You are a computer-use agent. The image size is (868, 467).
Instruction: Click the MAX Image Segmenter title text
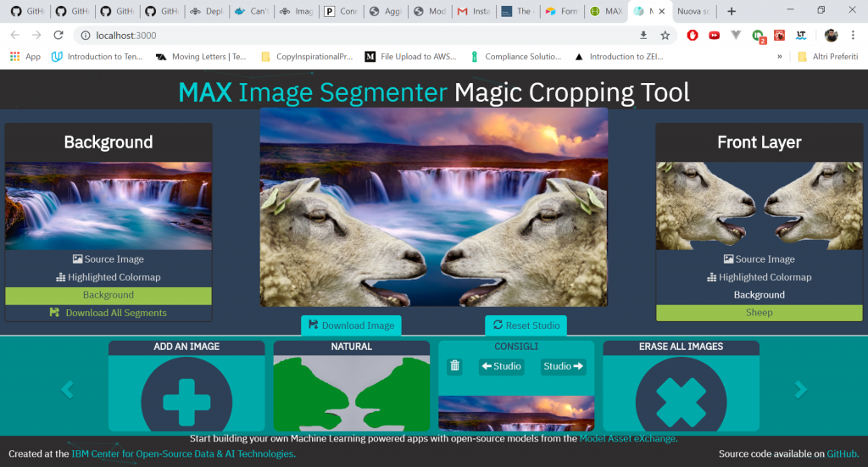(x=313, y=92)
